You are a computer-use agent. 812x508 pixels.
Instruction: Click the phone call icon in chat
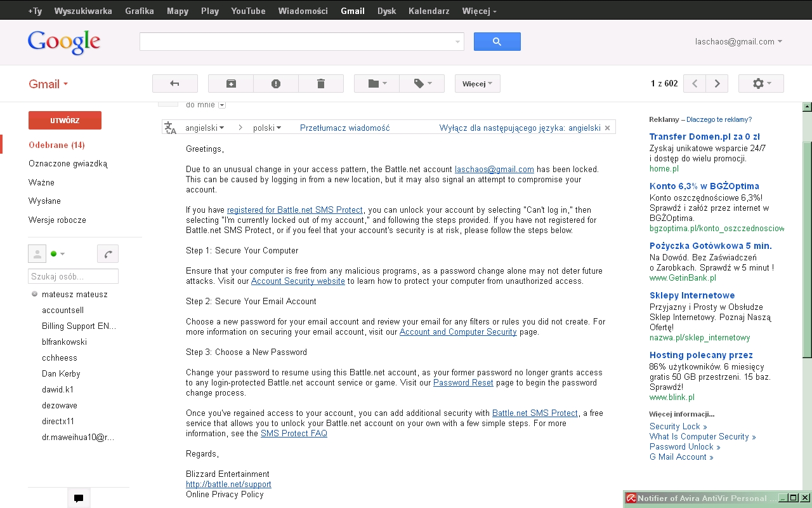coord(108,254)
